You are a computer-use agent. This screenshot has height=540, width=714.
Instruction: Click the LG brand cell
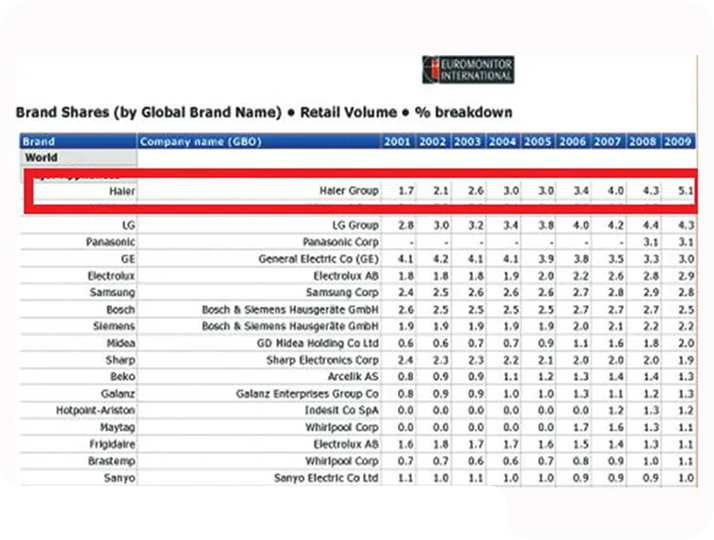[x=128, y=225]
